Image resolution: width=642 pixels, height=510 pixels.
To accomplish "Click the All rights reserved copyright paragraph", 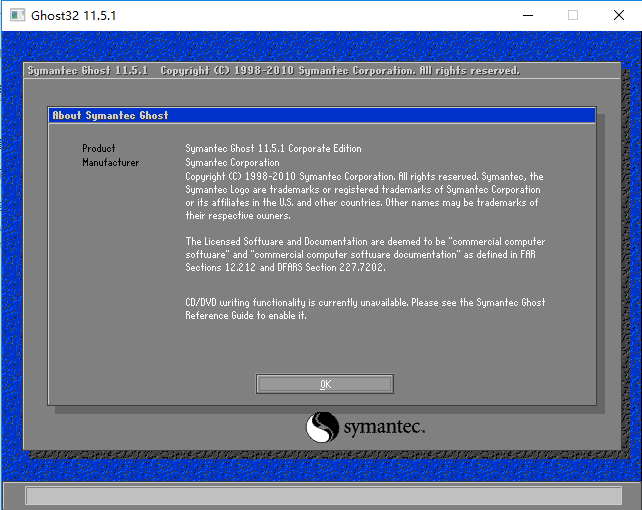I will 364,195.
